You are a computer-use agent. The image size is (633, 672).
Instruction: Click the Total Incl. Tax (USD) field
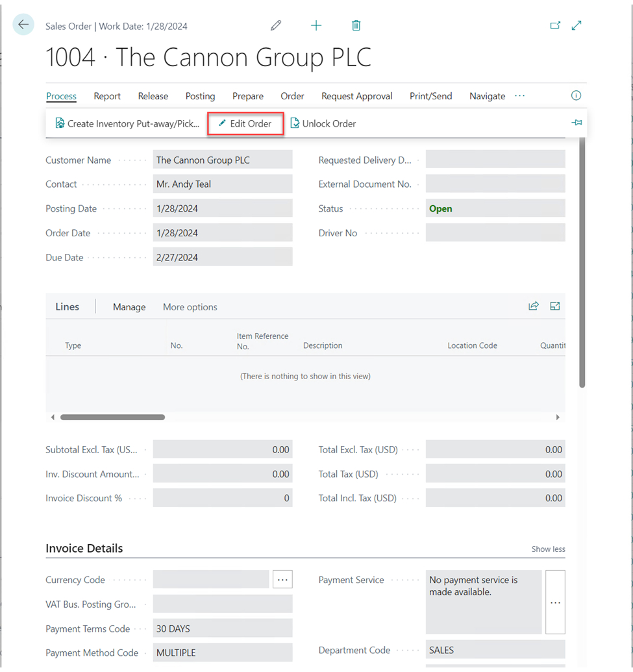click(495, 498)
